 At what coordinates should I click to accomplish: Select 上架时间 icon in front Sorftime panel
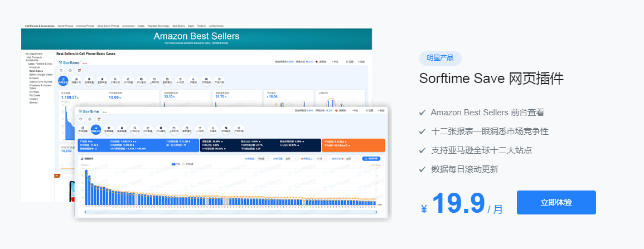pyautogui.click(x=174, y=130)
